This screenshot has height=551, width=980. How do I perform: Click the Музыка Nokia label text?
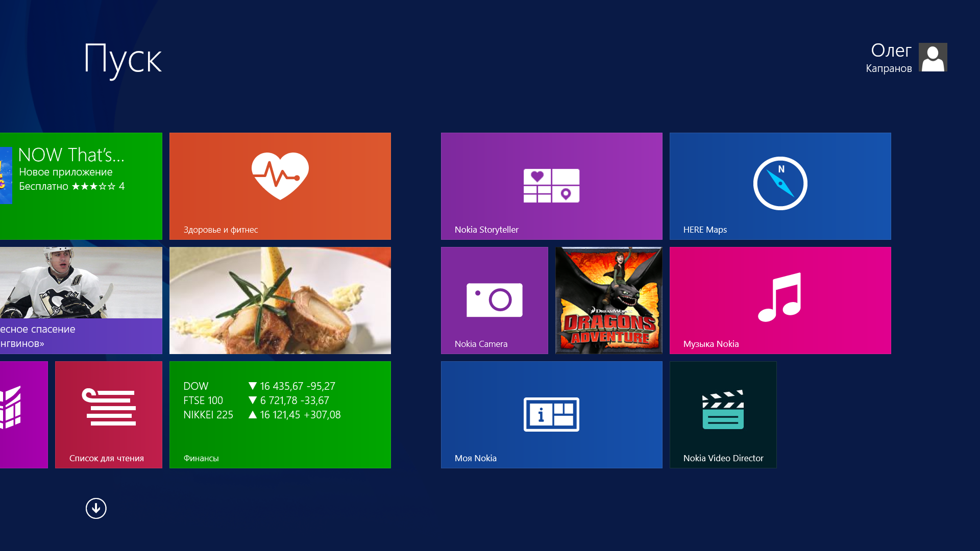pyautogui.click(x=711, y=344)
